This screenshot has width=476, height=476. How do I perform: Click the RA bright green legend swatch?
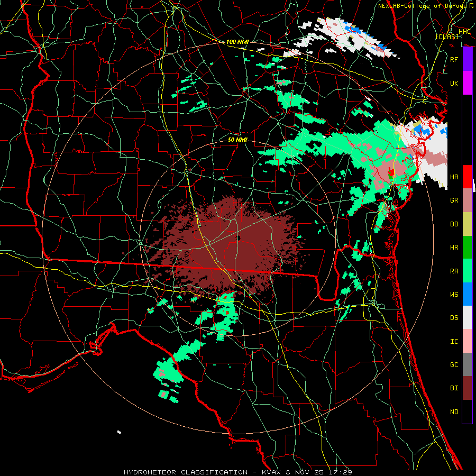[467, 271]
